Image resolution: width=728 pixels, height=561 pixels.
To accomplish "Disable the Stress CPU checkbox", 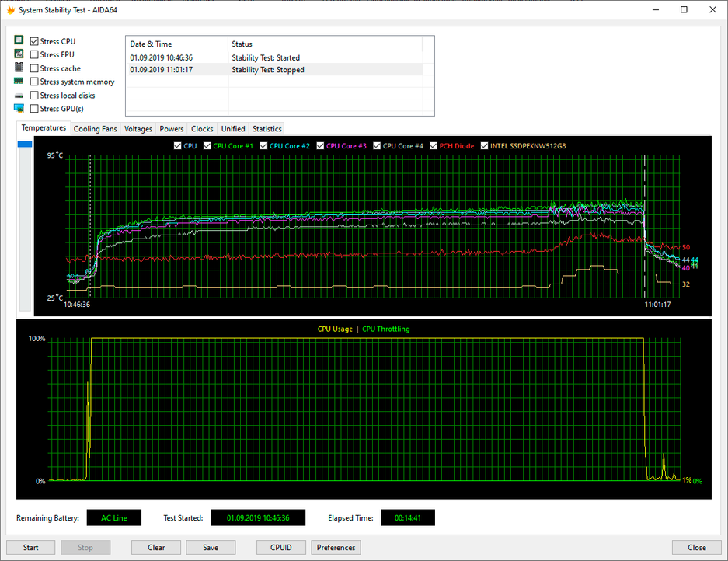I will [x=34, y=41].
